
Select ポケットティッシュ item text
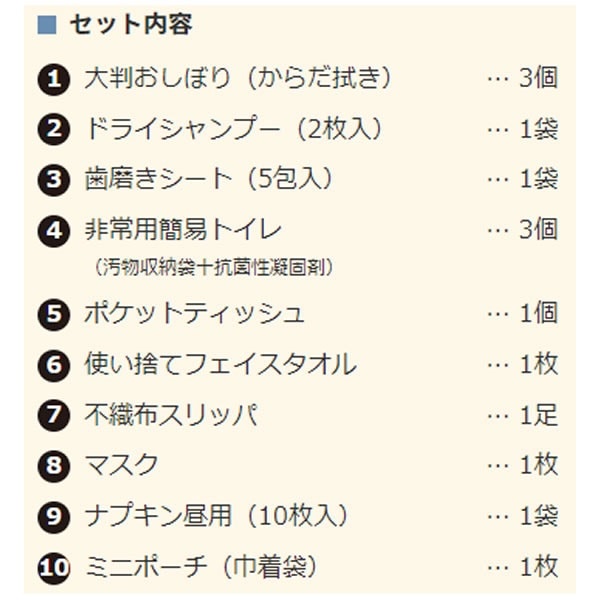click(x=195, y=313)
